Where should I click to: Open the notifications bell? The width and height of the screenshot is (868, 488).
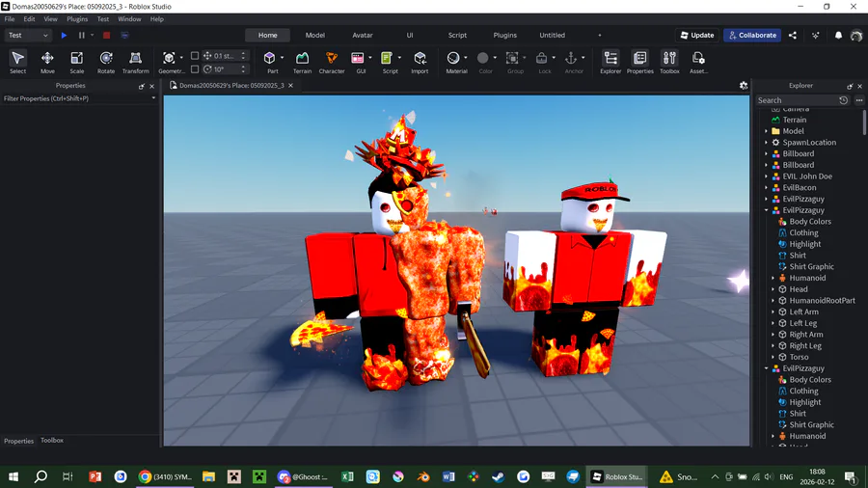coord(838,35)
